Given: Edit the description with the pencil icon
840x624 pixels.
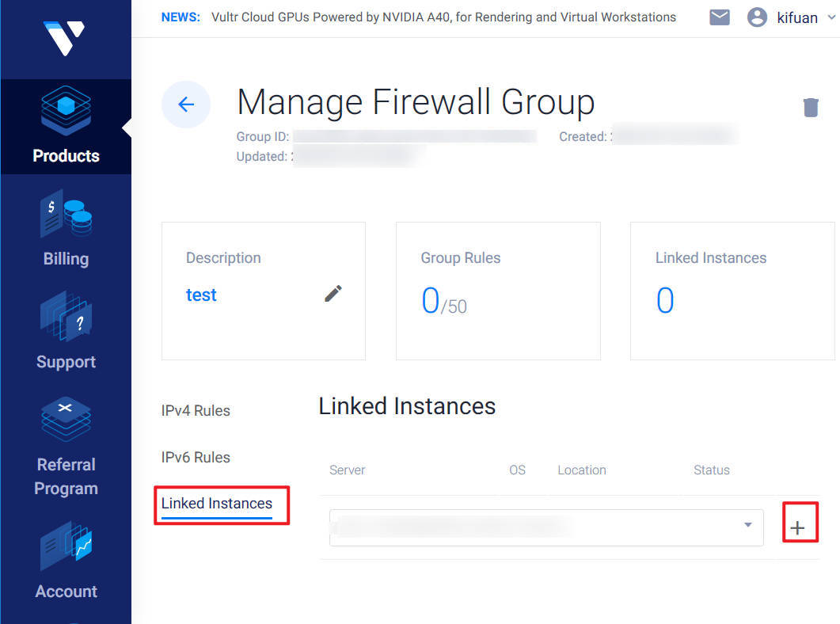Looking at the screenshot, I should [333, 293].
